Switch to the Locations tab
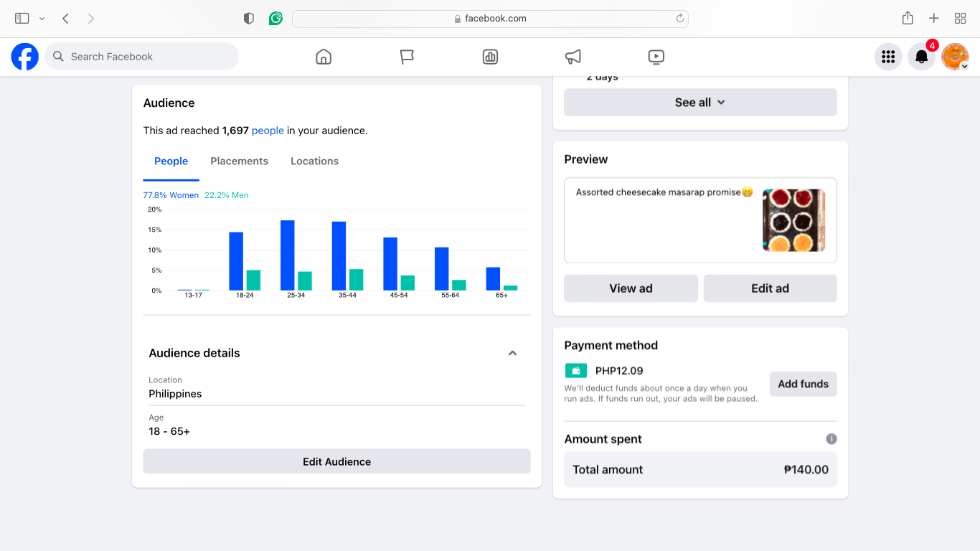The height and width of the screenshot is (551, 980). [x=314, y=161]
